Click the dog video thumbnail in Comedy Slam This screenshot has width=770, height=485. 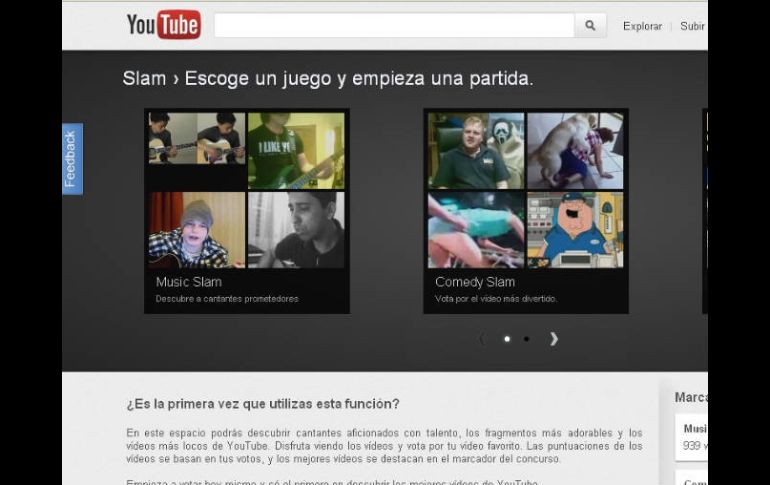575,150
